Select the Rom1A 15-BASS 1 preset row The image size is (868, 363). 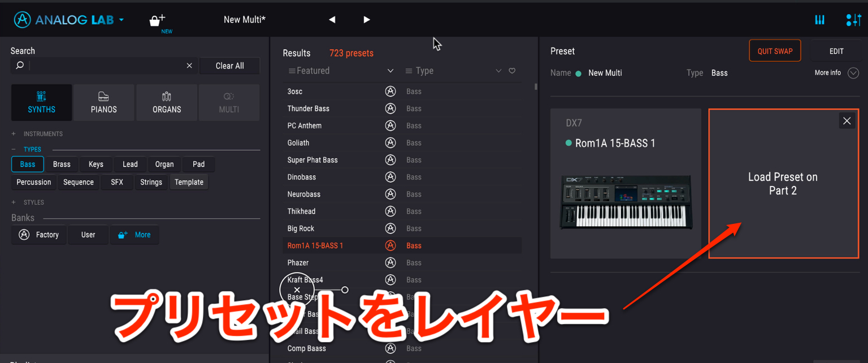coord(402,245)
